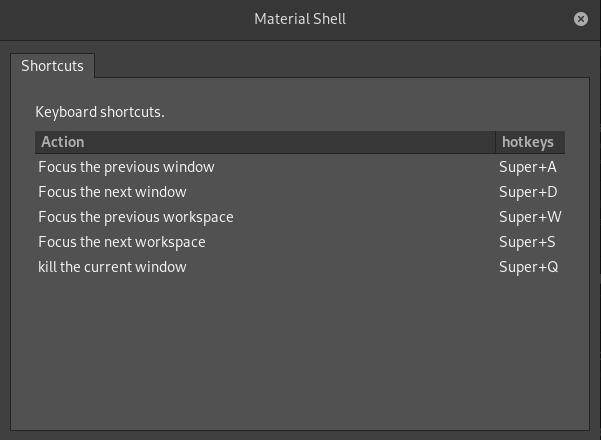
Task: Click the hotkeys column header
Action: [528, 142]
